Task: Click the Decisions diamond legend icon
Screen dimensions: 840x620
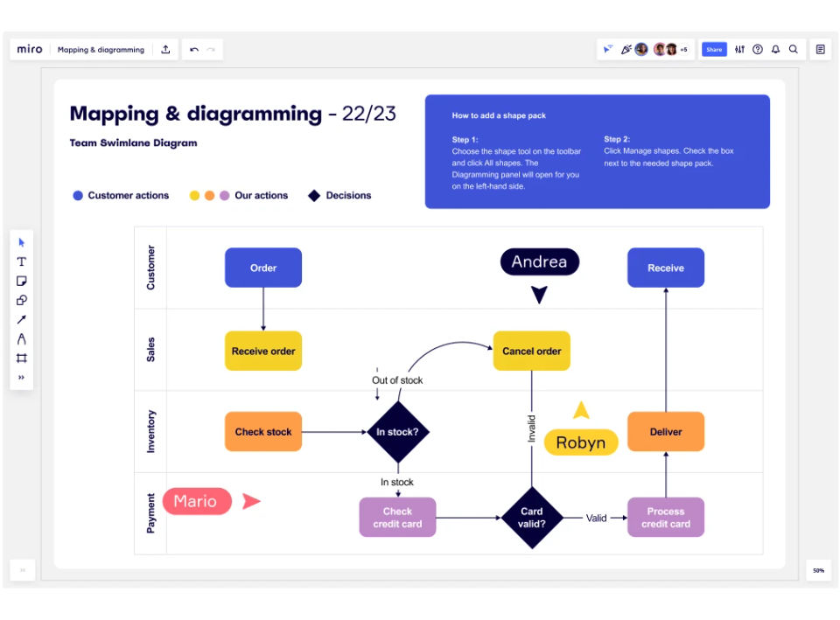Action: pyautogui.click(x=314, y=195)
